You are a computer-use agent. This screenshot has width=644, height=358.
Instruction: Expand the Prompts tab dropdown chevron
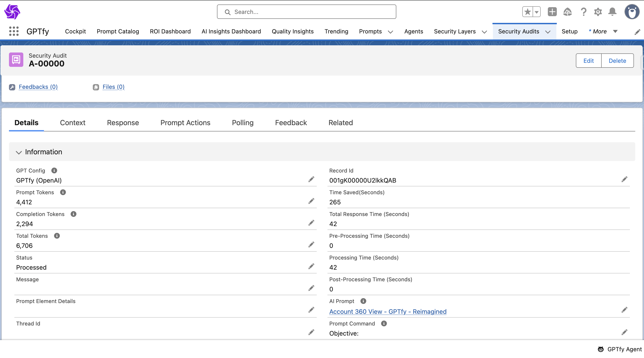(390, 32)
